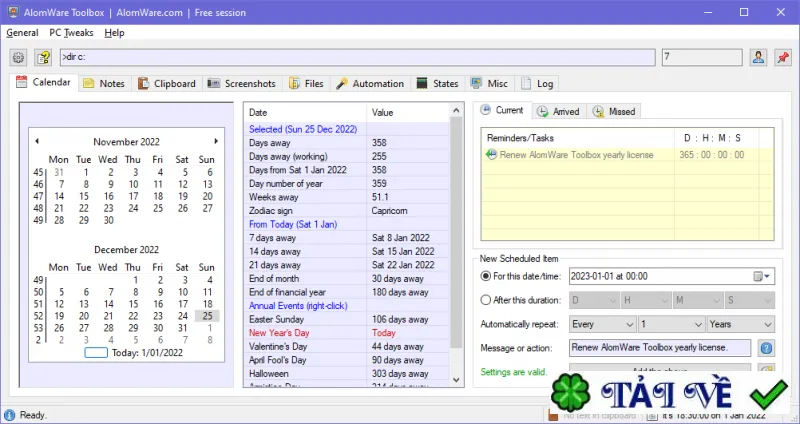The height and width of the screenshot is (424, 800).
Task: Open the duration H dropdown
Action: 646,301
